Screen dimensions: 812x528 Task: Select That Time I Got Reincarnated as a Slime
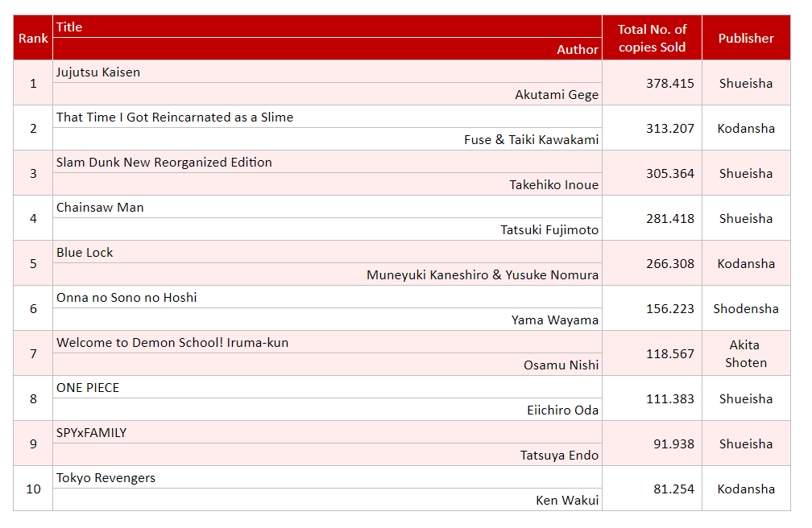pos(175,118)
